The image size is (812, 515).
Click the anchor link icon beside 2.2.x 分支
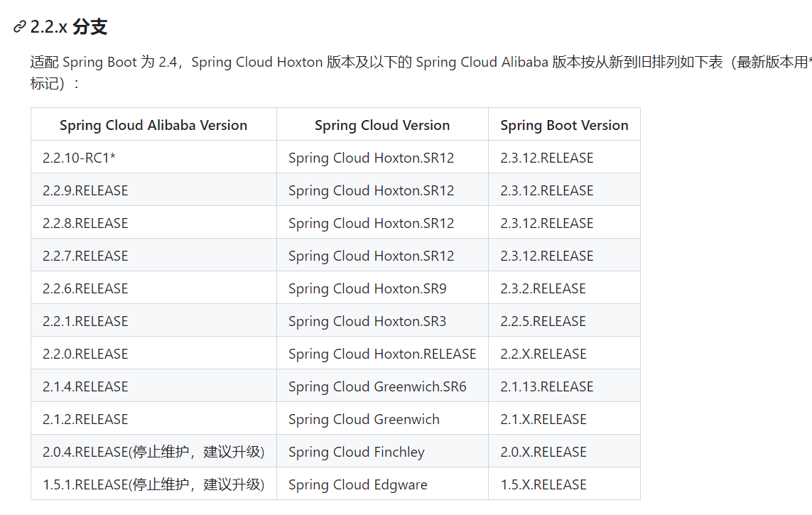(x=20, y=26)
